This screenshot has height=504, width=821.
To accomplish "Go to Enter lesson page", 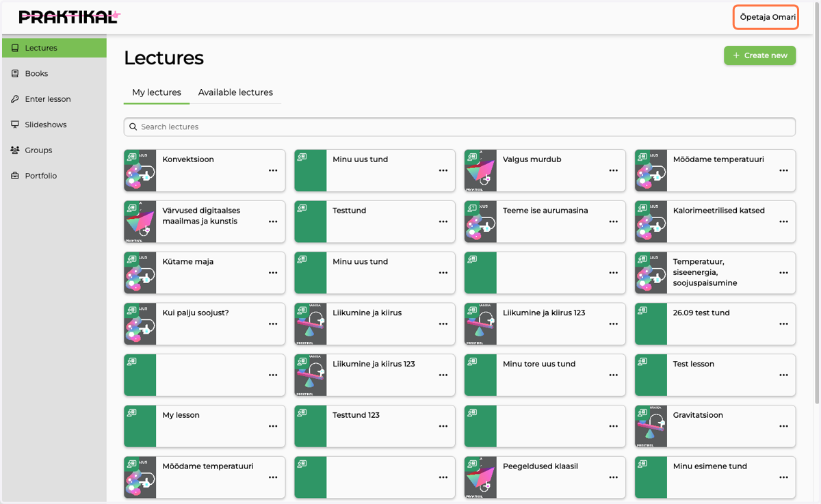I will pyautogui.click(x=54, y=99).
